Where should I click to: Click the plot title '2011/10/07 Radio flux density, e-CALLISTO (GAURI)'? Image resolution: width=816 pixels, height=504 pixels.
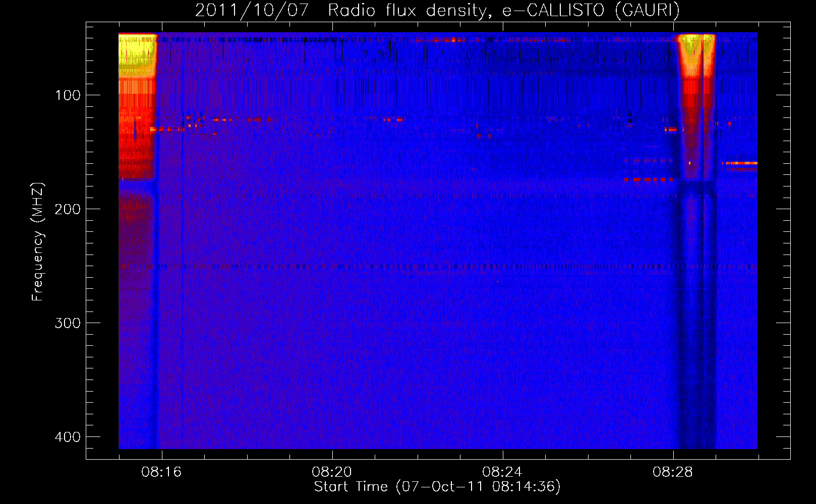click(x=437, y=10)
